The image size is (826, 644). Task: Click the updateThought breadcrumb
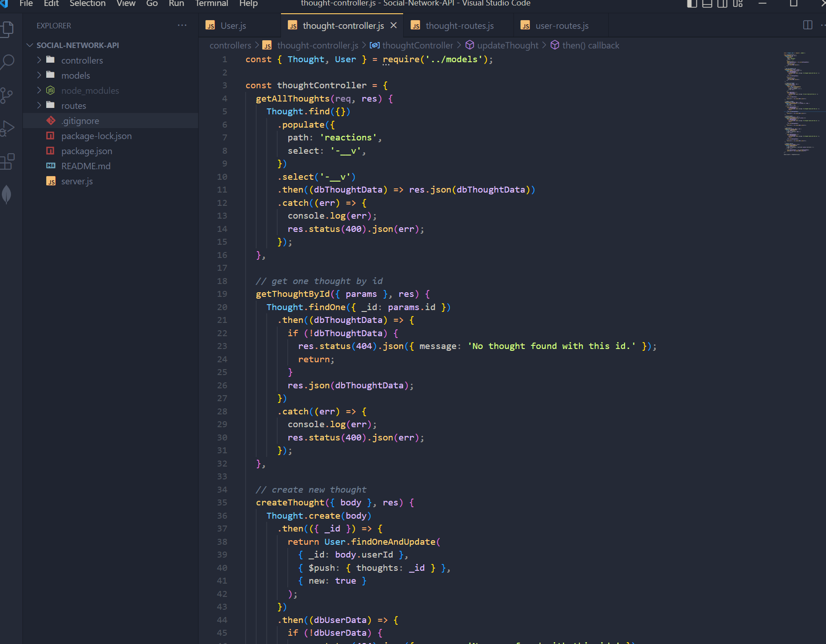pyautogui.click(x=507, y=45)
